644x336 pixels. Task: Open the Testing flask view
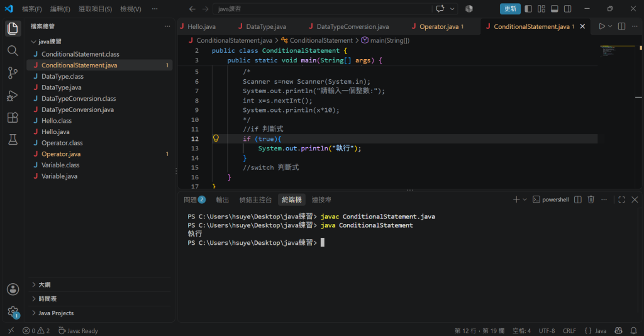tap(13, 140)
